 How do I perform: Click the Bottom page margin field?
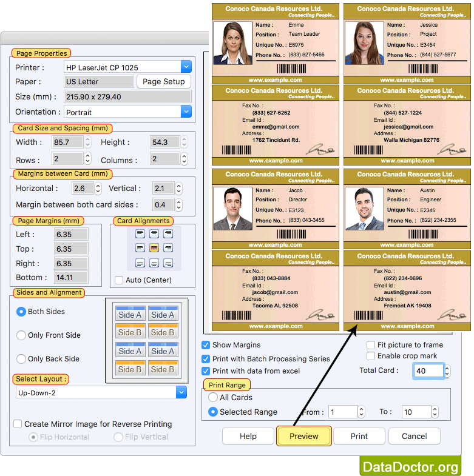click(x=71, y=277)
